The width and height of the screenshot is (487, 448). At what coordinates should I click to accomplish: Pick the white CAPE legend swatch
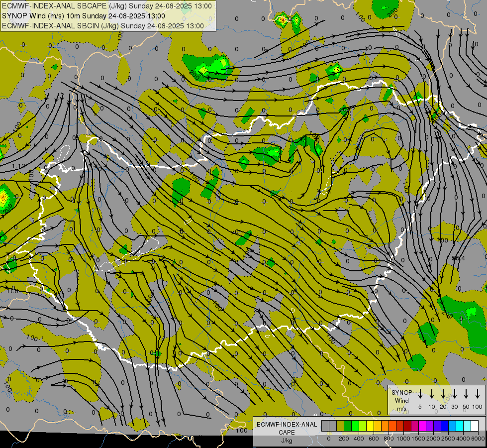474,426
